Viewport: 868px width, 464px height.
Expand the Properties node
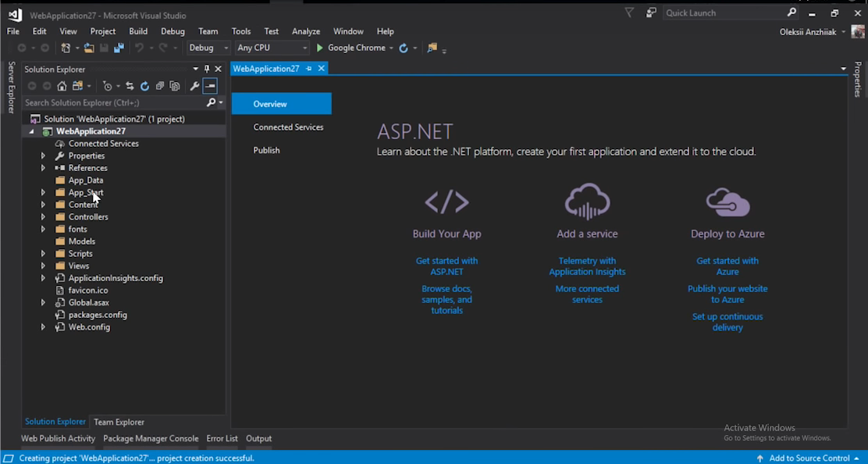click(x=43, y=155)
